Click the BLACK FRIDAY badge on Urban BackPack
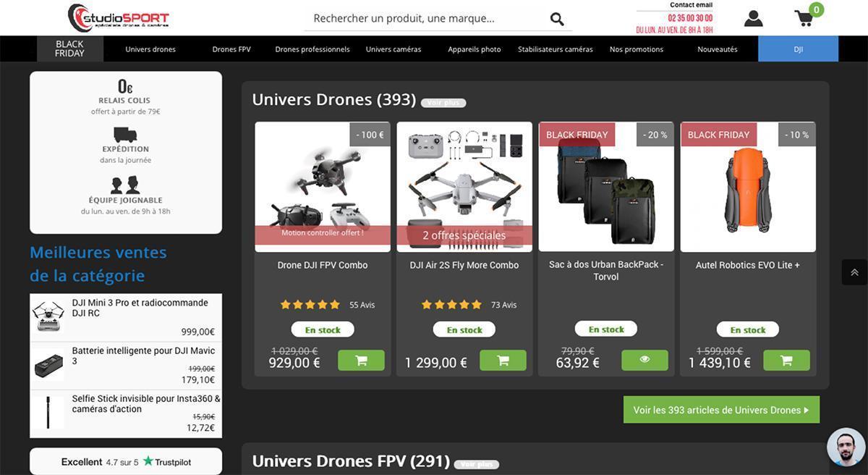Screen dimensions: 868x475 577,135
